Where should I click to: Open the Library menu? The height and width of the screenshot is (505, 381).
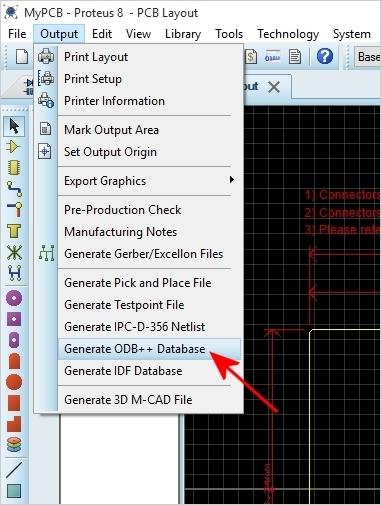pos(183,34)
